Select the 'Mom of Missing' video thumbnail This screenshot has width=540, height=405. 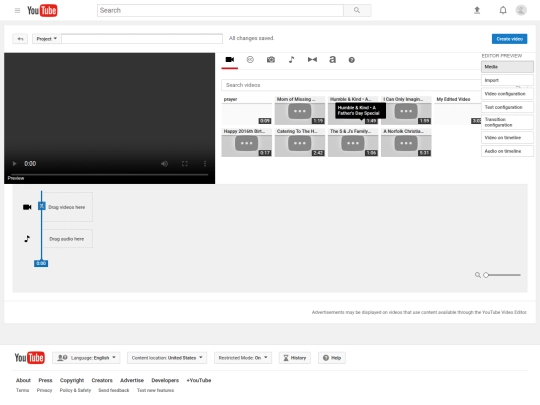click(x=300, y=110)
